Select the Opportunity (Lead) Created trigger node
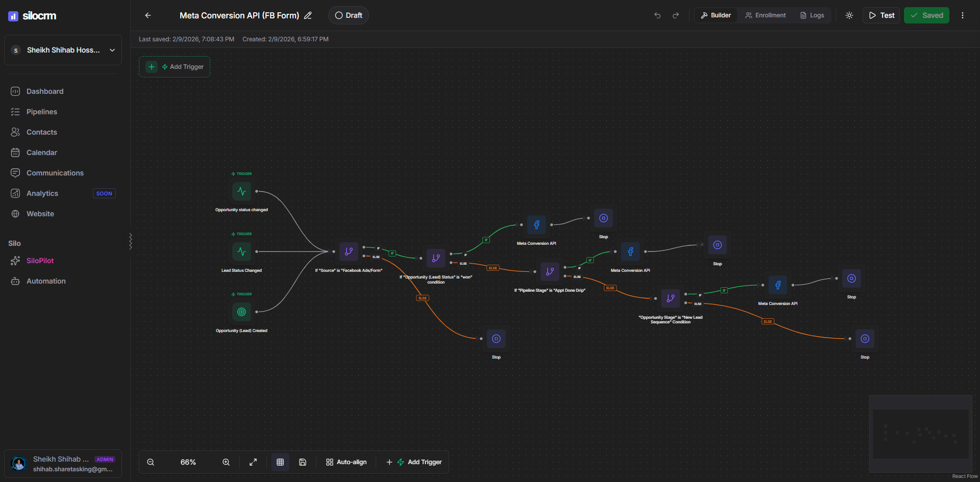Image resolution: width=980 pixels, height=482 pixels. click(x=241, y=312)
